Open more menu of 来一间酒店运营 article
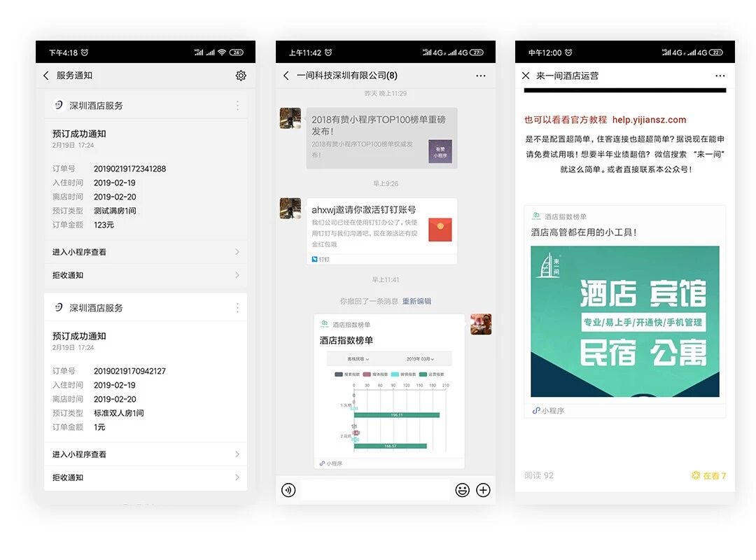This screenshot has width=756, height=560. click(x=720, y=76)
